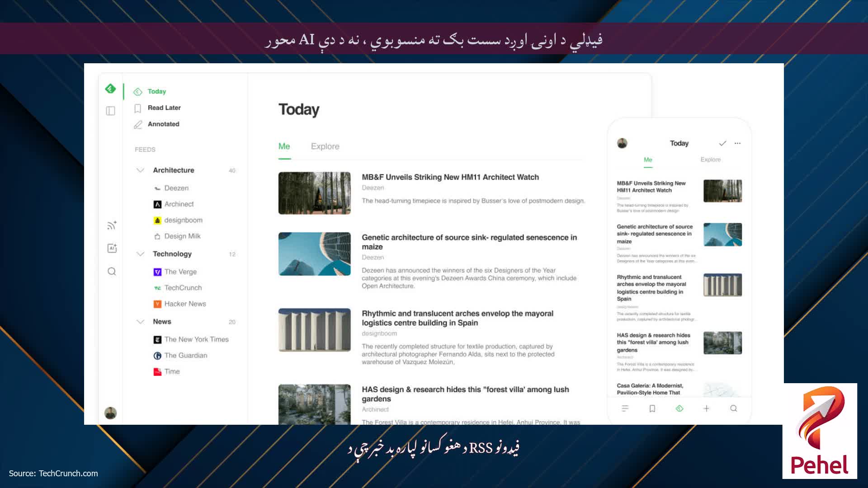Click the Hacker News orange favicon
Screen dimensions: 868x488
pos(157,304)
